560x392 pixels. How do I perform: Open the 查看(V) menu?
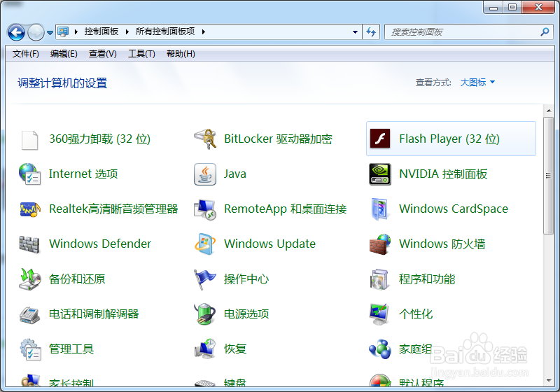click(102, 54)
